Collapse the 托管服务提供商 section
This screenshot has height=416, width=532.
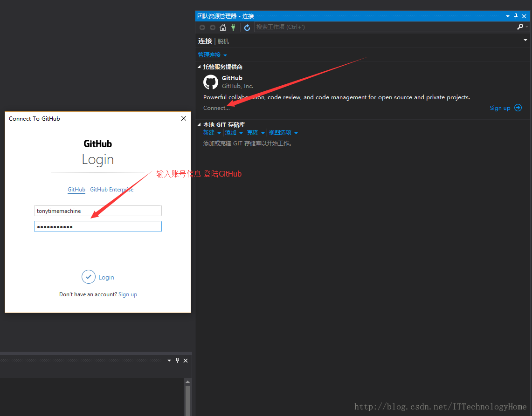(200, 67)
